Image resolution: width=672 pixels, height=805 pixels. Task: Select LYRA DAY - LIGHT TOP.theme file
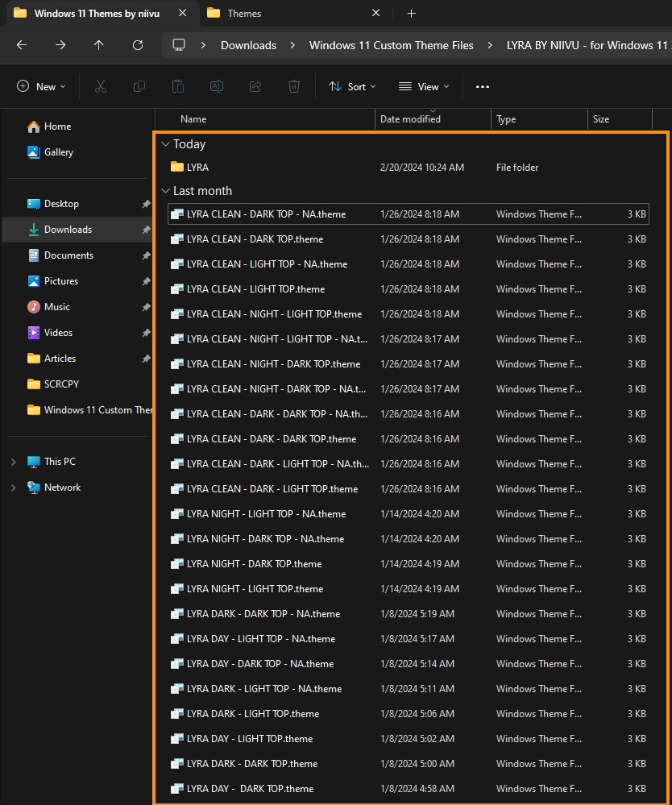[x=409, y=739]
